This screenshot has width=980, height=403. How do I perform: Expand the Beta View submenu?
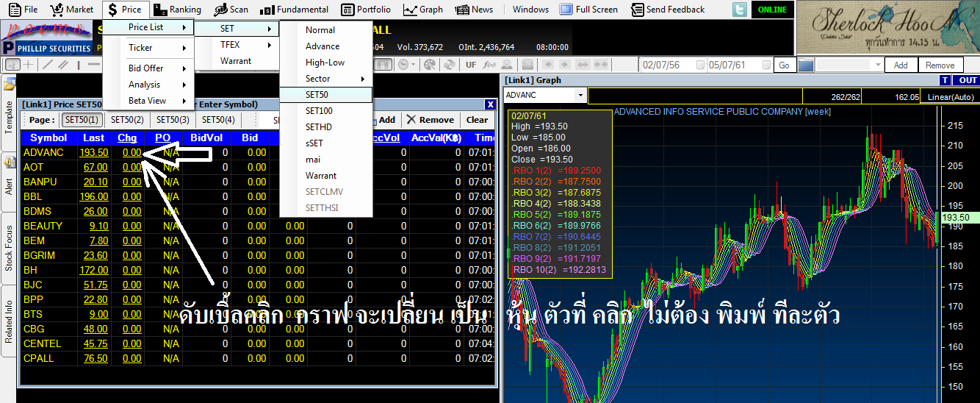click(148, 101)
